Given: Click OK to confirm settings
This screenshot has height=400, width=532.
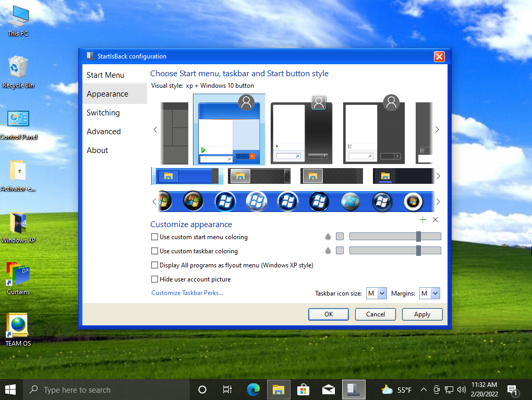Looking at the screenshot, I should pos(329,314).
